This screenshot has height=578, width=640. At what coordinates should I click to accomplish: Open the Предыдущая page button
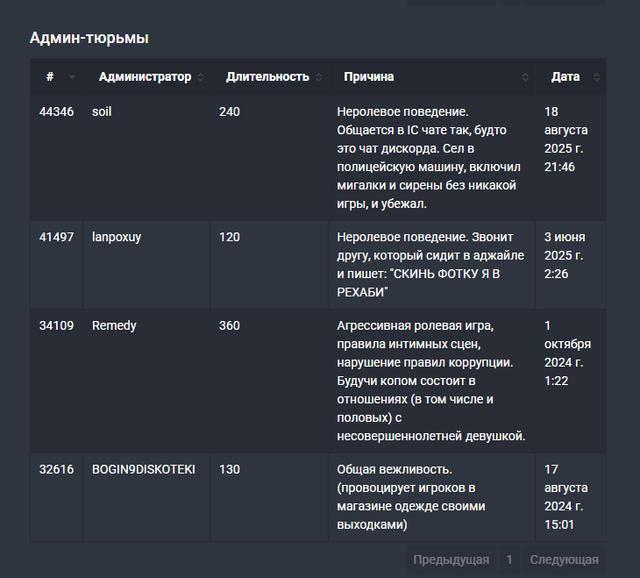click(451, 560)
